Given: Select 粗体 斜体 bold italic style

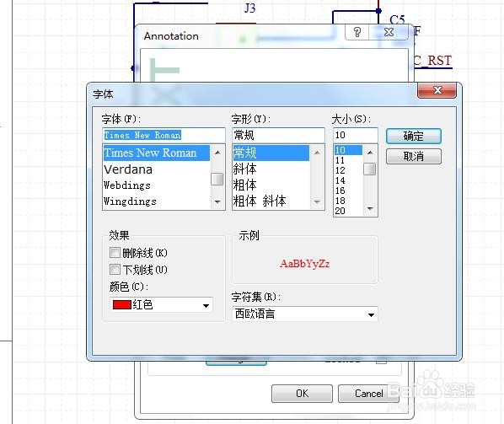Looking at the screenshot, I should click(271, 201).
